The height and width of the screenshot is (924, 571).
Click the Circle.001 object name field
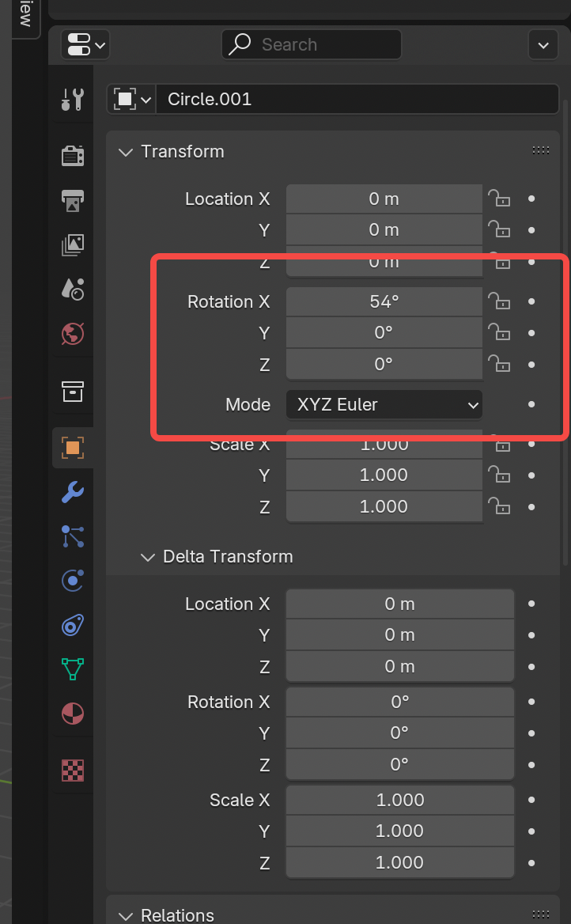click(357, 99)
